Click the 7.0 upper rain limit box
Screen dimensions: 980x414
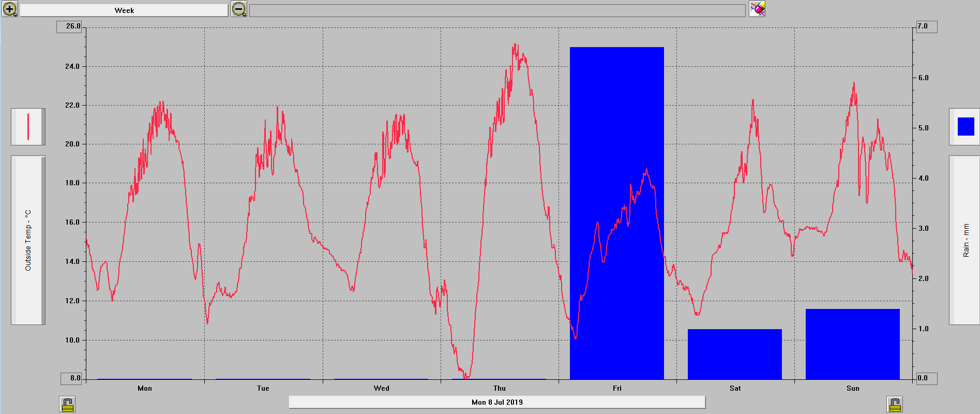click(x=926, y=26)
